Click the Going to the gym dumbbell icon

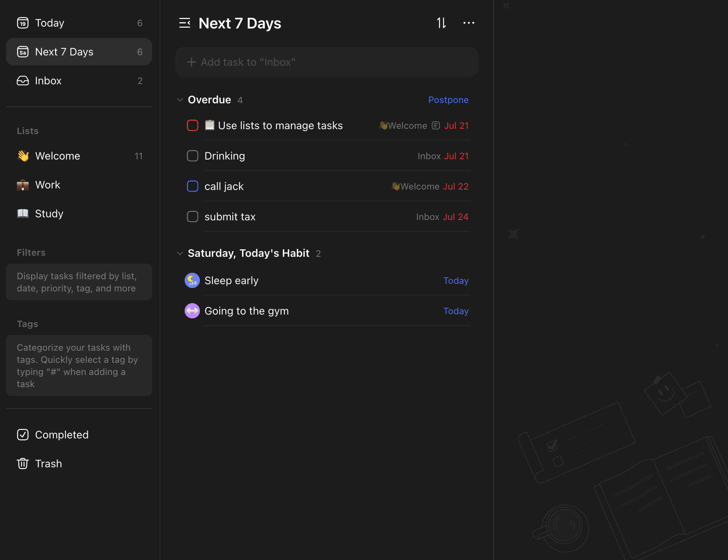point(192,311)
